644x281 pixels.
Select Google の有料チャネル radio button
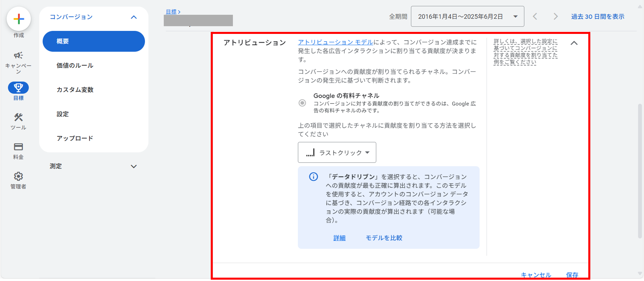pyautogui.click(x=302, y=103)
